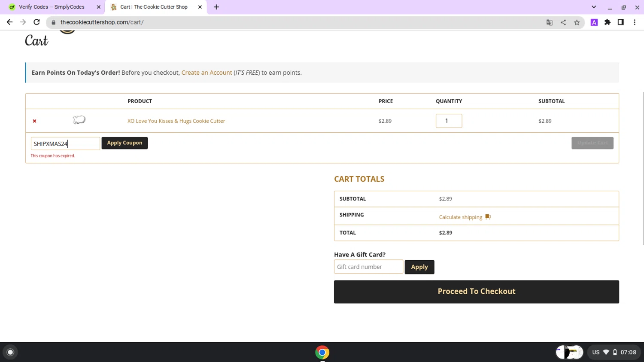Open the Create an Account link
644x362 pixels.
[x=207, y=73]
